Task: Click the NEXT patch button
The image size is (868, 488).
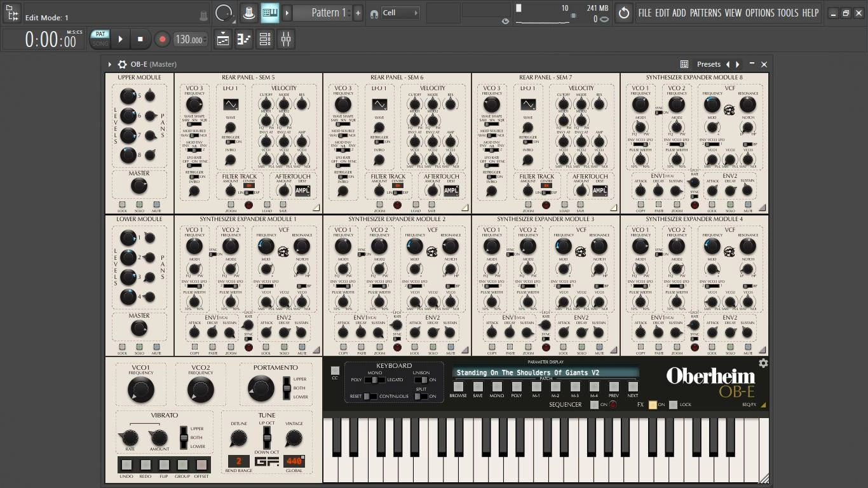Action: coord(633,386)
